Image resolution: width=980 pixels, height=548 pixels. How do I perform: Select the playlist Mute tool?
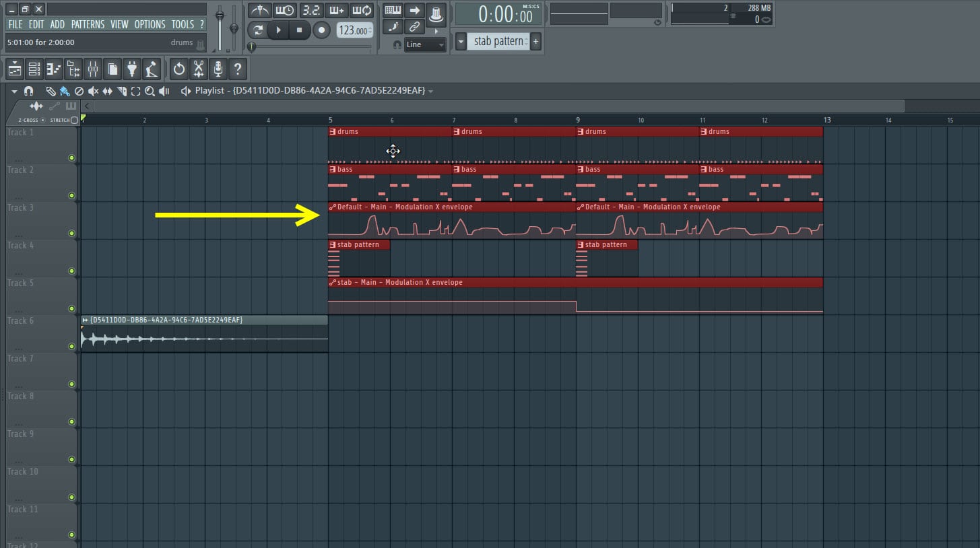pyautogui.click(x=93, y=91)
